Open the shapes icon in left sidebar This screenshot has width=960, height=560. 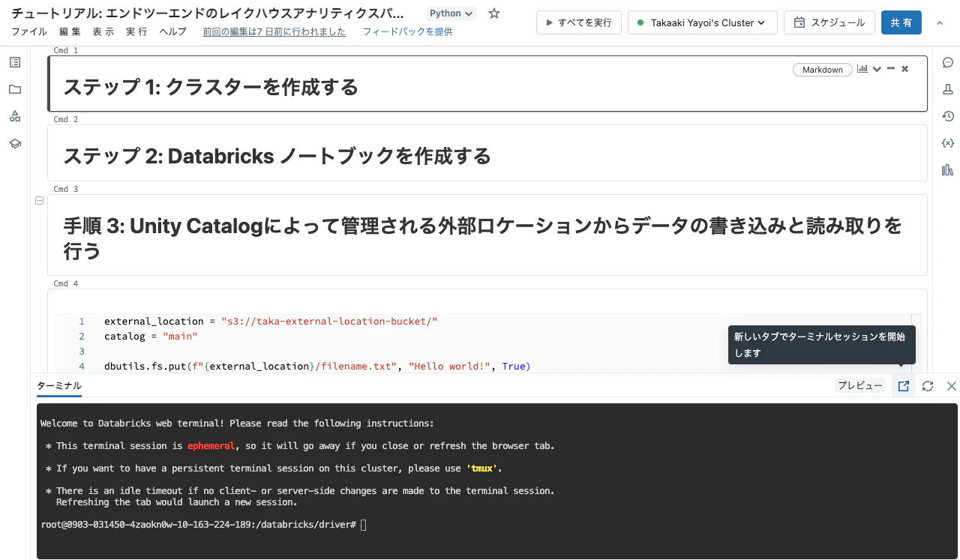(x=15, y=116)
